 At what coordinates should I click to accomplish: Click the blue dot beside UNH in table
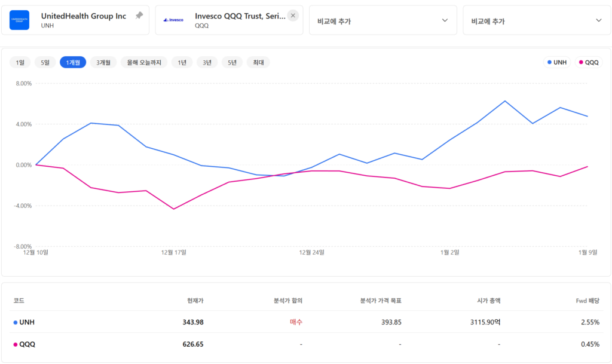16,322
